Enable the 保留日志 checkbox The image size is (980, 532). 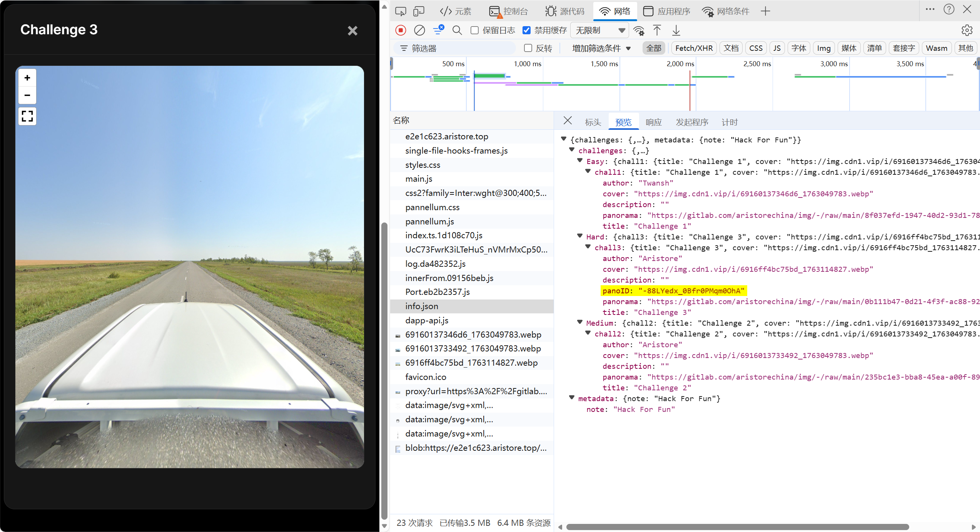475,30
